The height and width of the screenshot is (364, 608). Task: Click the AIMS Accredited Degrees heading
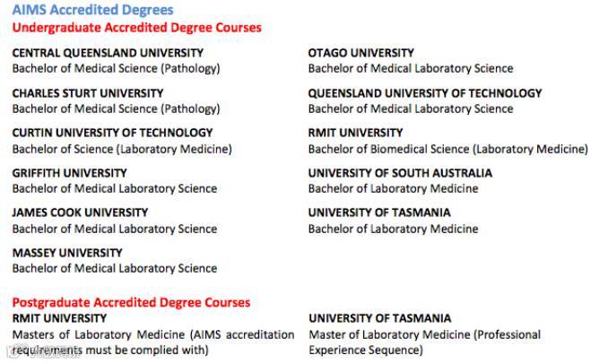click(x=92, y=10)
